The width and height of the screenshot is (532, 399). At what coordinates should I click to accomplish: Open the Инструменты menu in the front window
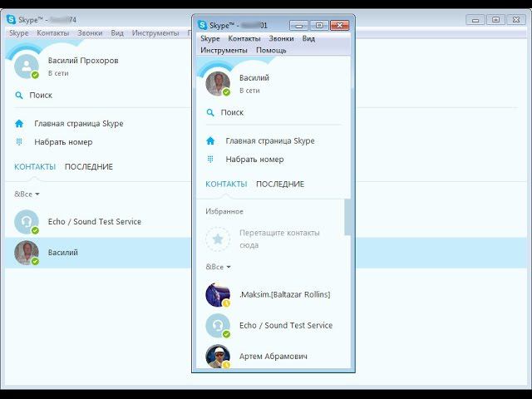click(x=224, y=50)
